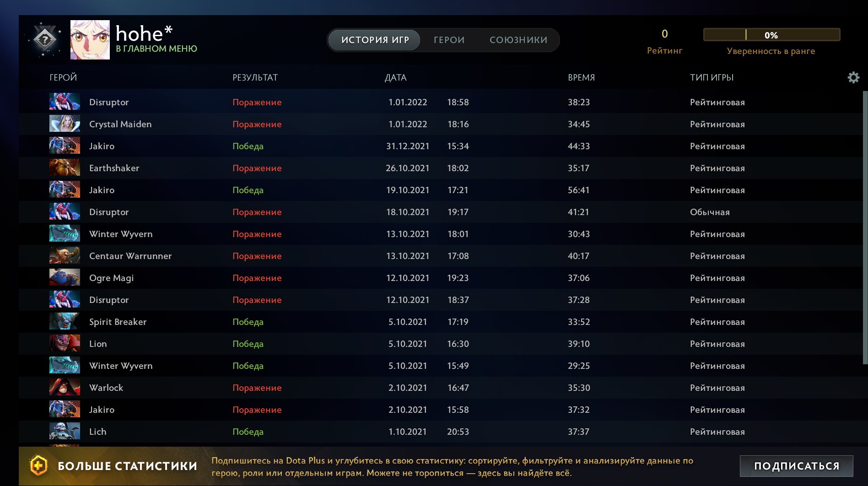This screenshot has height=486, width=868.
Task: Select the Jakiro portrait in the third row
Action: pos(64,146)
